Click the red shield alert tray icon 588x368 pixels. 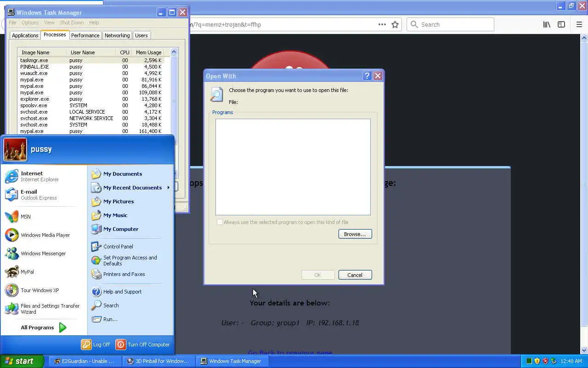545,361
